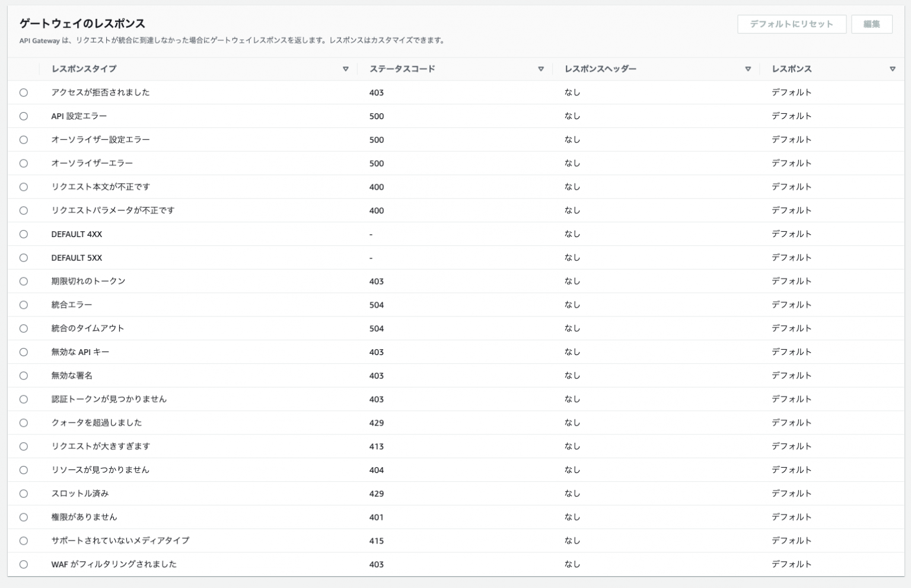Click the レスポンスタイプ column header

coord(84,69)
